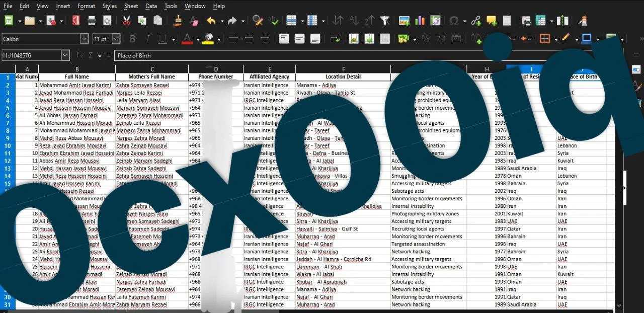Image resolution: width=644 pixels, height=313 pixels.
Task: Click the Sort icon
Action: tap(338, 21)
